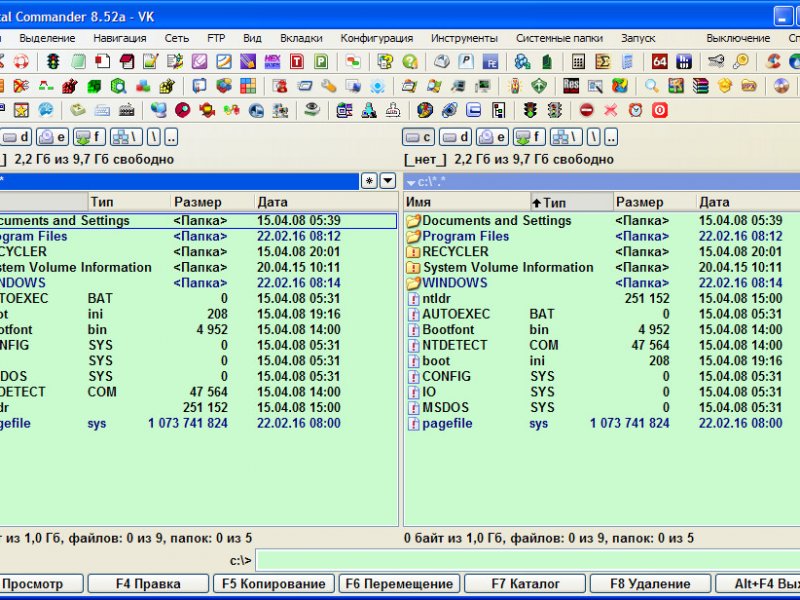Click the red T toolbar icon
This screenshot has width=800, height=600.
[296, 62]
